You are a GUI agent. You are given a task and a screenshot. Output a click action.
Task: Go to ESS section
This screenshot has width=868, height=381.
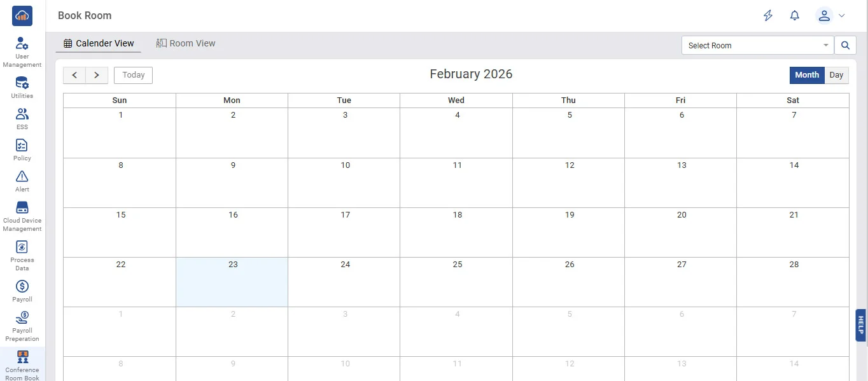click(x=22, y=118)
